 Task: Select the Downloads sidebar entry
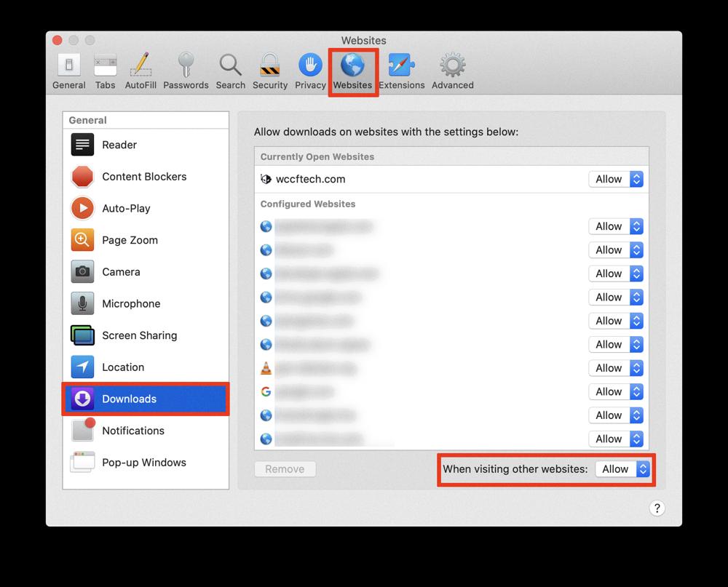pyautogui.click(x=129, y=399)
